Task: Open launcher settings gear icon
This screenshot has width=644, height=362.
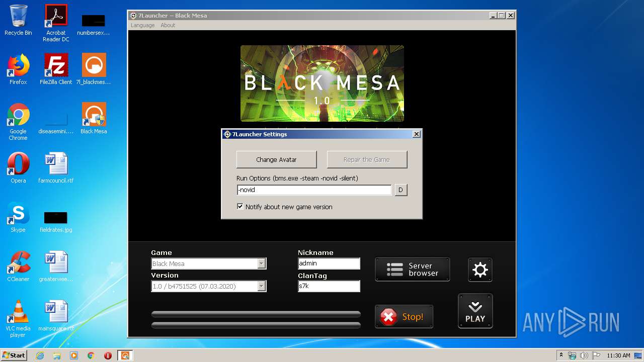Action: point(480,270)
